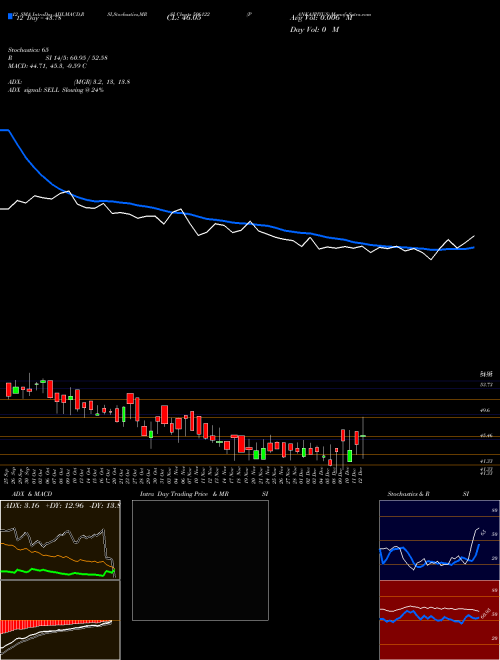Select the '49.6' price axis label
The image size is (500, 660).
(485, 410)
